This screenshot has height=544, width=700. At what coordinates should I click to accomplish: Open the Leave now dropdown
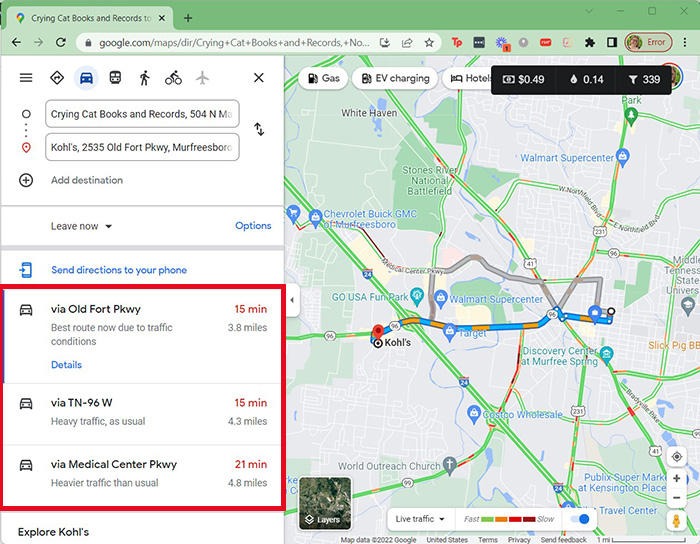[x=81, y=226]
